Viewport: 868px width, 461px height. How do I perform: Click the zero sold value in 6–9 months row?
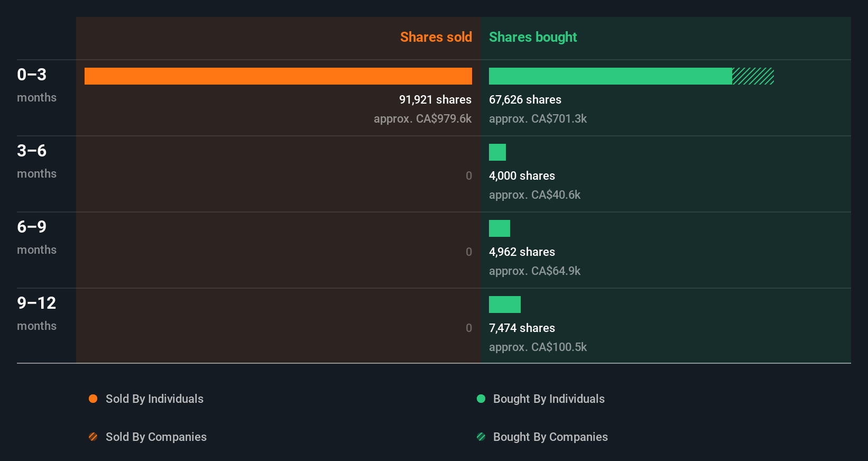[x=469, y=252]
